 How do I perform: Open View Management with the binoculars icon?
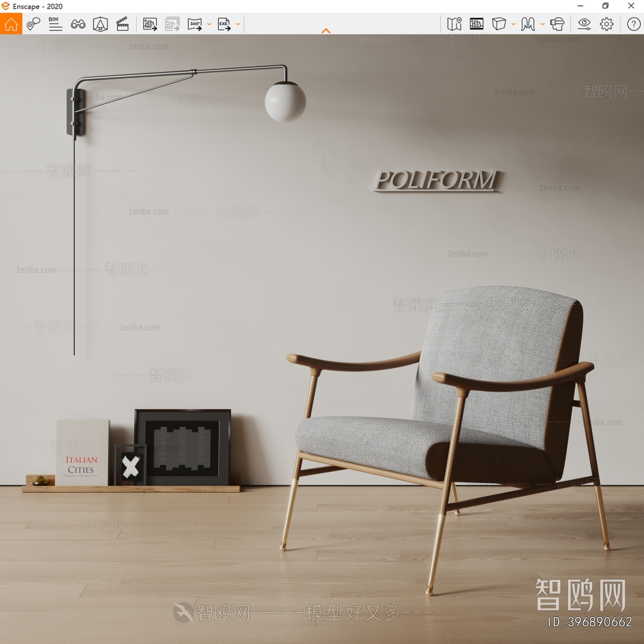pos(78,24)
